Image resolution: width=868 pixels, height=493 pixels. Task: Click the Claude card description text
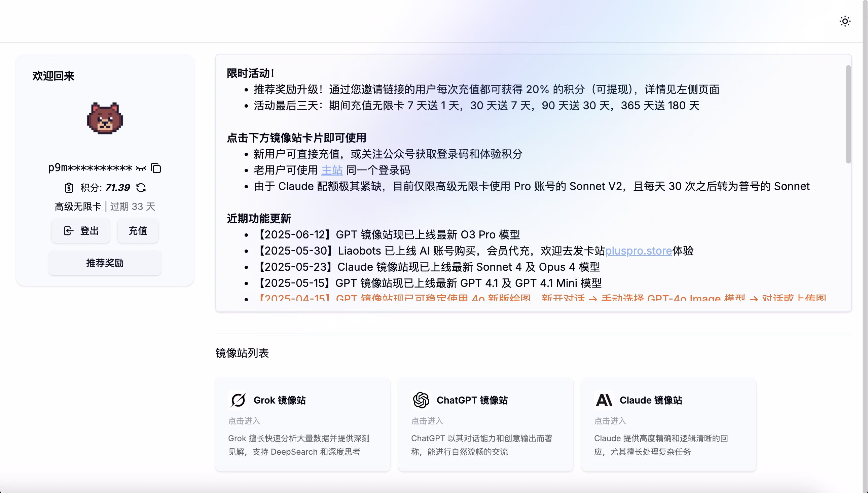(x=661, y=445)
